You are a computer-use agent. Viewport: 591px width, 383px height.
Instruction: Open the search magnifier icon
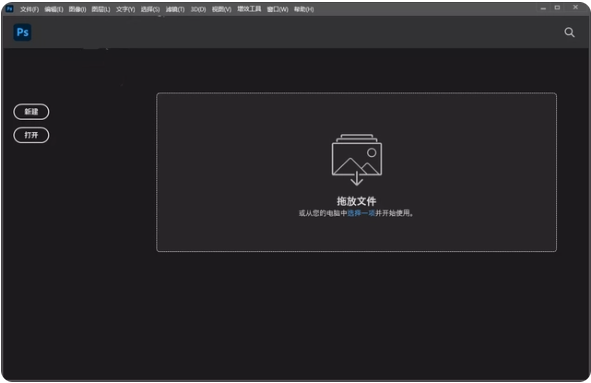point(569,32)
